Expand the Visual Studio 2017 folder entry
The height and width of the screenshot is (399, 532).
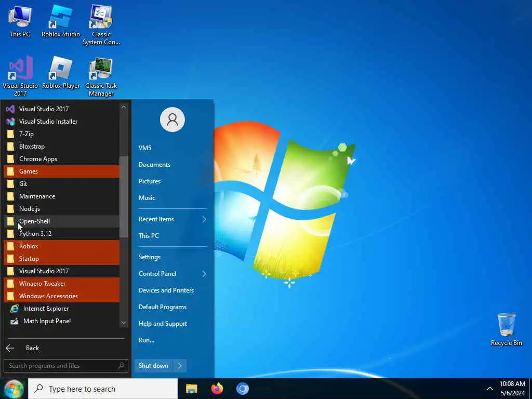point(61,271)
